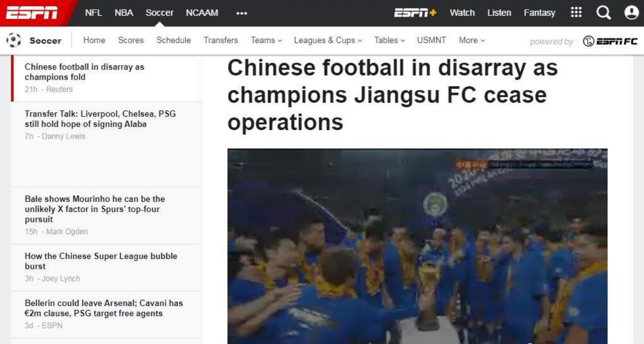Open the user profile icon

tap(631, 12)
